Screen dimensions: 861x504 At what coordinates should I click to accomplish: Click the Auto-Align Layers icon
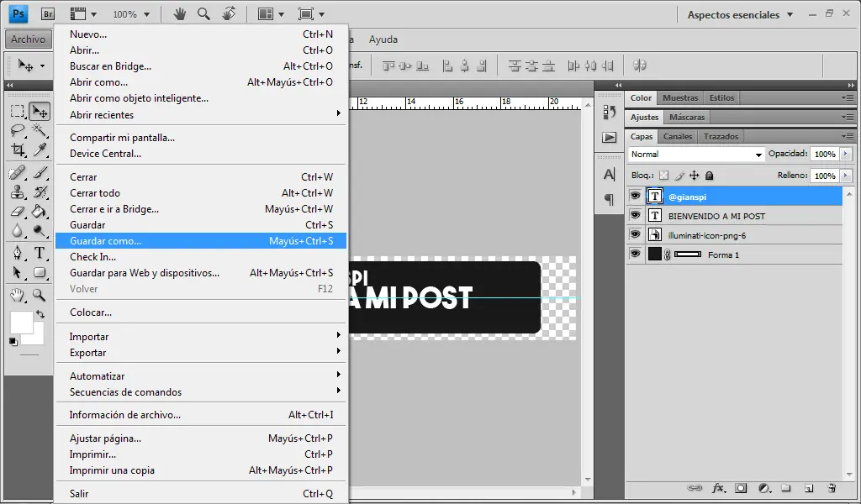640,66
